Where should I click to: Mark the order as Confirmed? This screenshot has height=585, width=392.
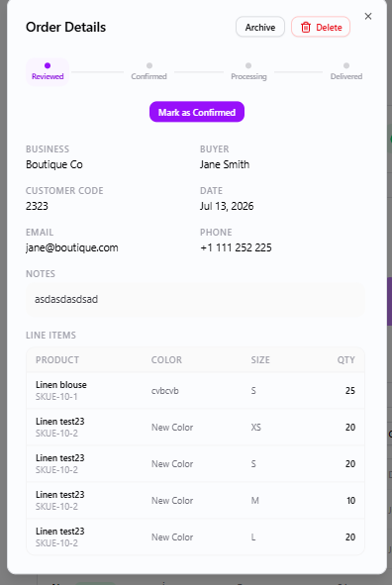pyautogui.click(x=197, y=112)
